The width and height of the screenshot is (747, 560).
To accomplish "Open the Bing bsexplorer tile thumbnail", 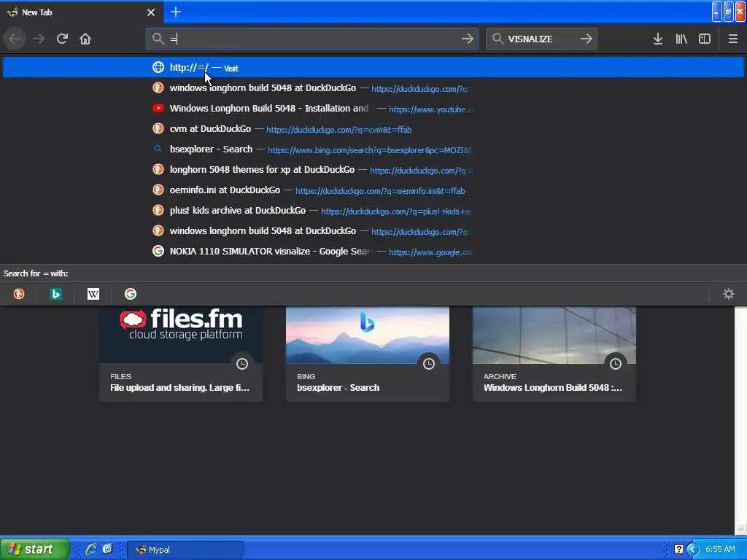I will (x=368, y=335).
